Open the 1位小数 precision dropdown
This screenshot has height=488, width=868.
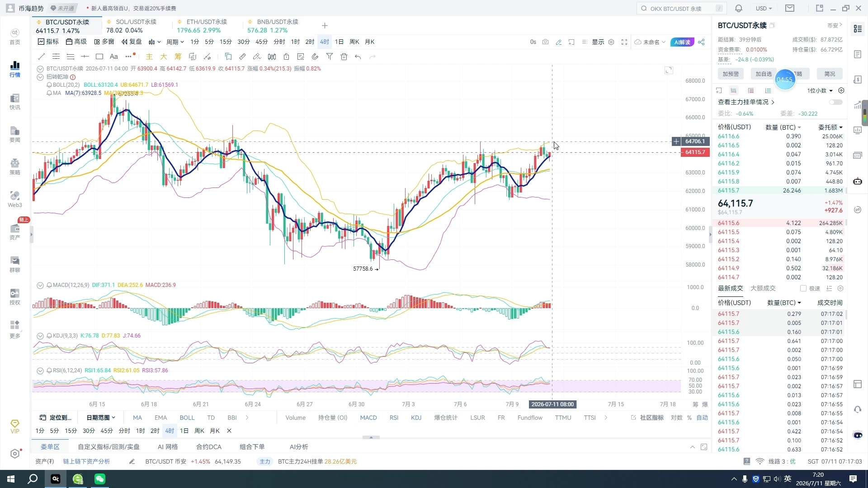[820, 90]
